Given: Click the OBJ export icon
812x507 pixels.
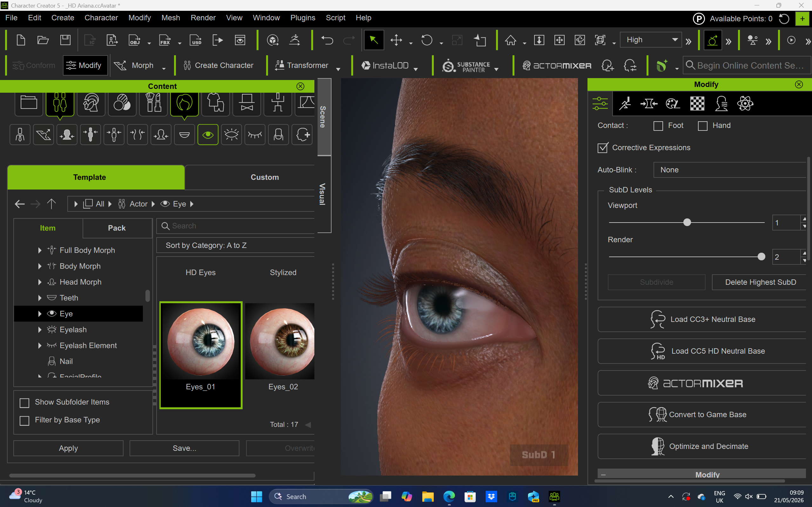Looking at the screenshot, I should (134, 40).
